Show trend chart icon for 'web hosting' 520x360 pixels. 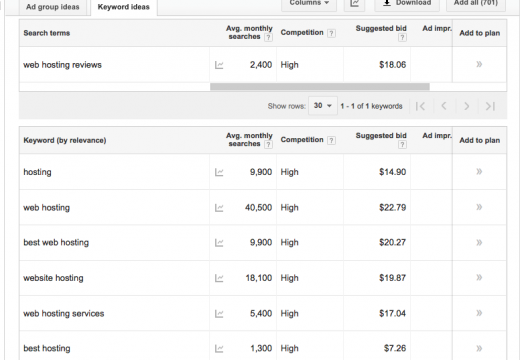219,208
